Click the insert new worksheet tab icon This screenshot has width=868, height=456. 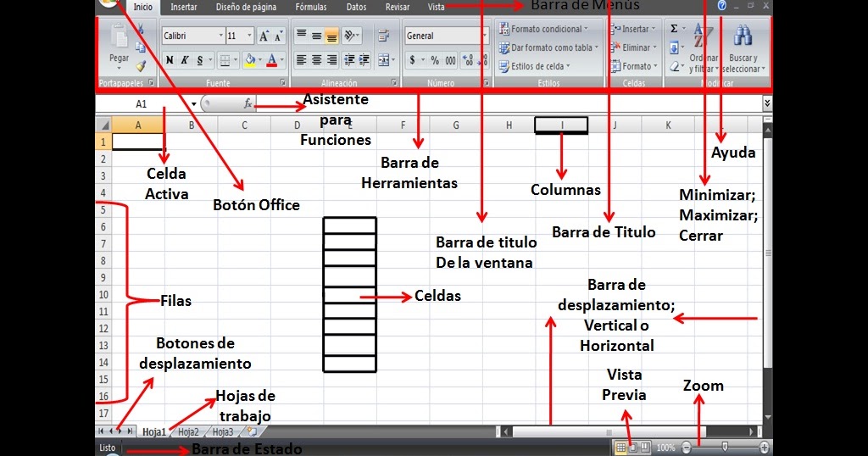253,431
